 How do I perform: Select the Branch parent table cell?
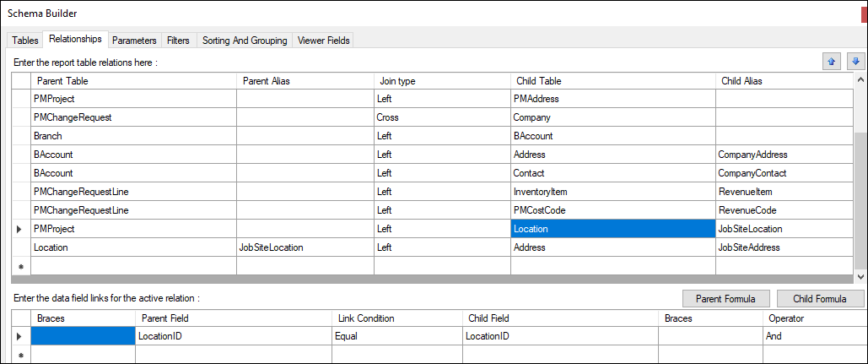tap(132, 136)
